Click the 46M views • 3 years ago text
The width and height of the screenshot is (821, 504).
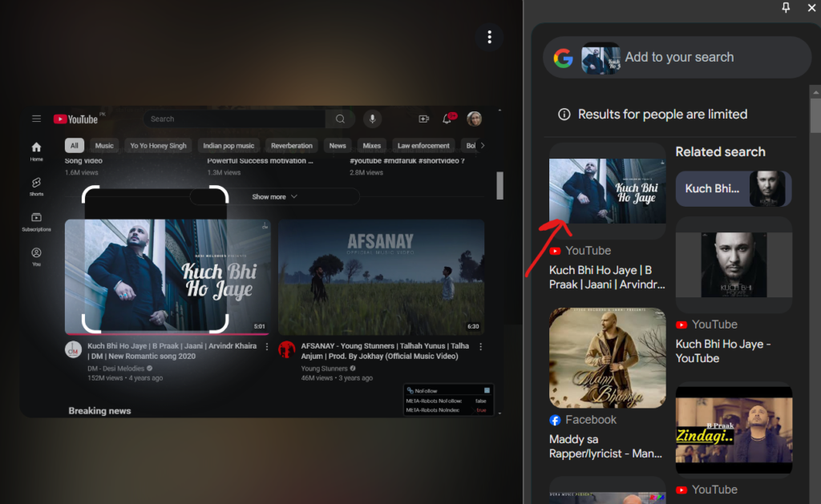[337, 378]
